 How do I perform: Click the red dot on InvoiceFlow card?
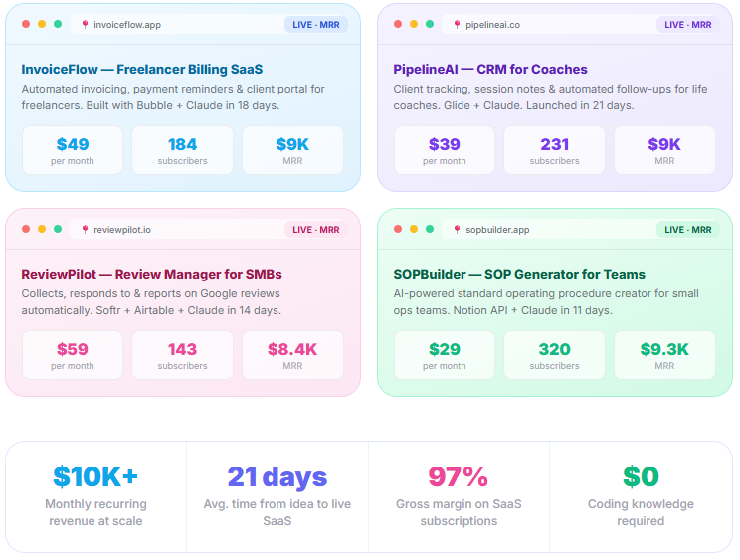[26, 24]
